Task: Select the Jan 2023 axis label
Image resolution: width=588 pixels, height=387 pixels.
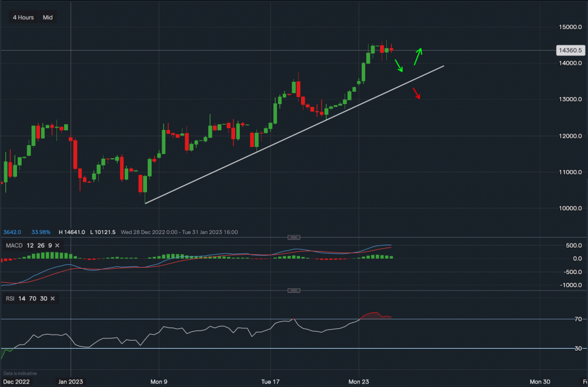Action: (71, 382)
